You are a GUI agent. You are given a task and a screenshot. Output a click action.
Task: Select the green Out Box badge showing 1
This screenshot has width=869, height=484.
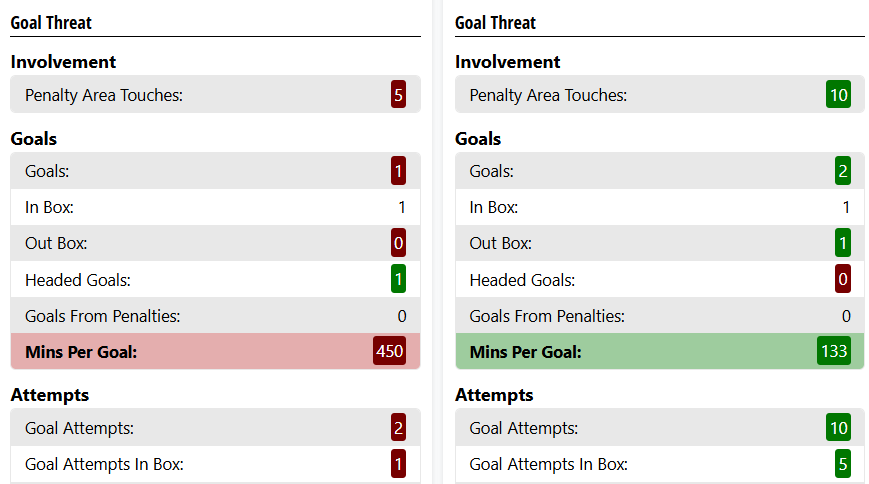(842, 243)
